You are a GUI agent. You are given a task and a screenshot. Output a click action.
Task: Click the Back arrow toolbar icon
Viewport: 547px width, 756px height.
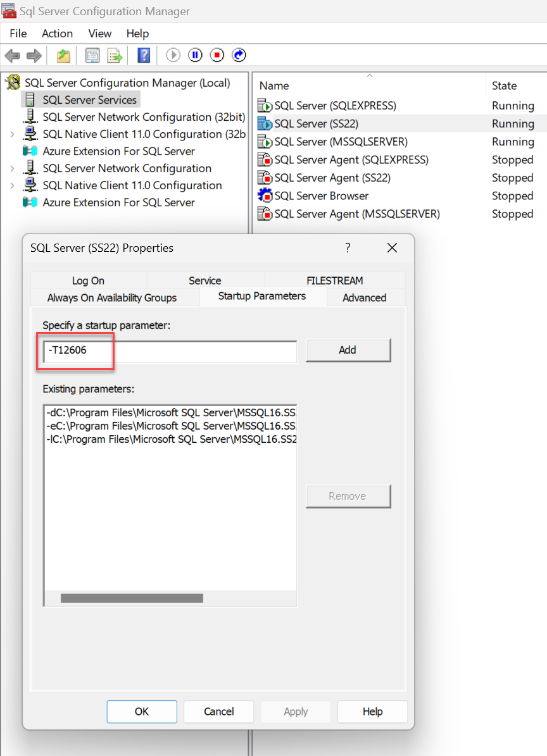point(12,56)
